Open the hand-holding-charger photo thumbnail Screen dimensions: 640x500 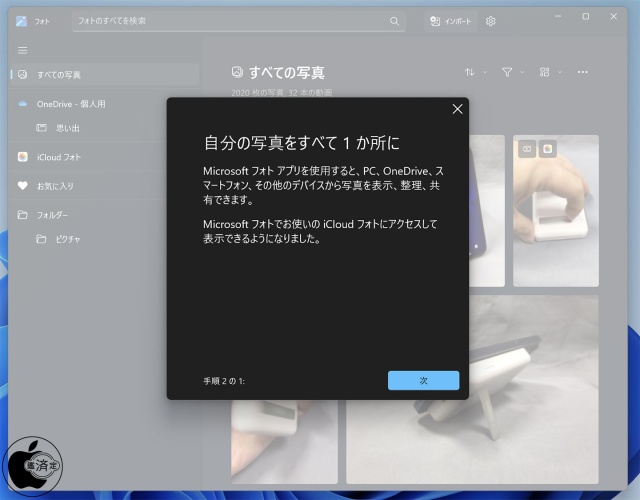[556, 211]
